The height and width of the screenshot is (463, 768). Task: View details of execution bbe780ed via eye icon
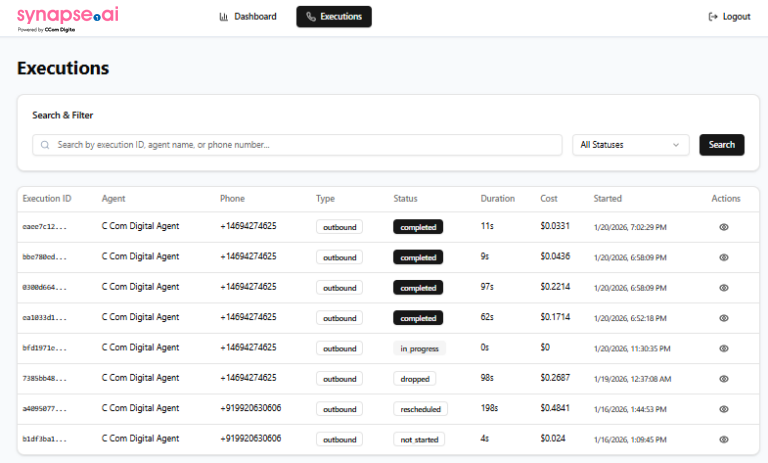pos(724,257)
